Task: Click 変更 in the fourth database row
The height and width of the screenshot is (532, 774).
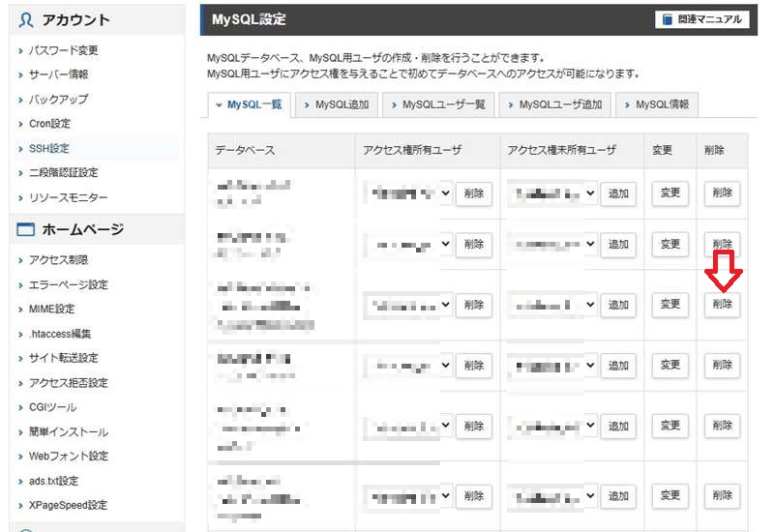Action: pos(670,366)
